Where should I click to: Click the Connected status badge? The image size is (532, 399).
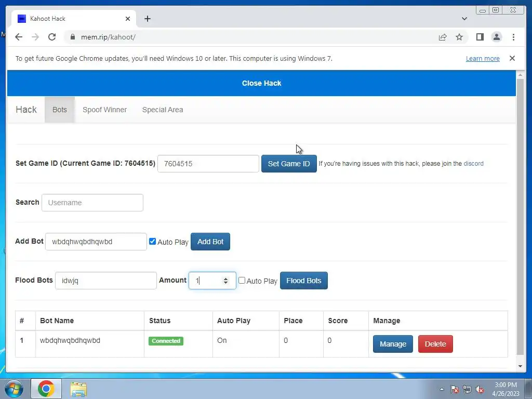pyautogui.click(x=166, y=341)
